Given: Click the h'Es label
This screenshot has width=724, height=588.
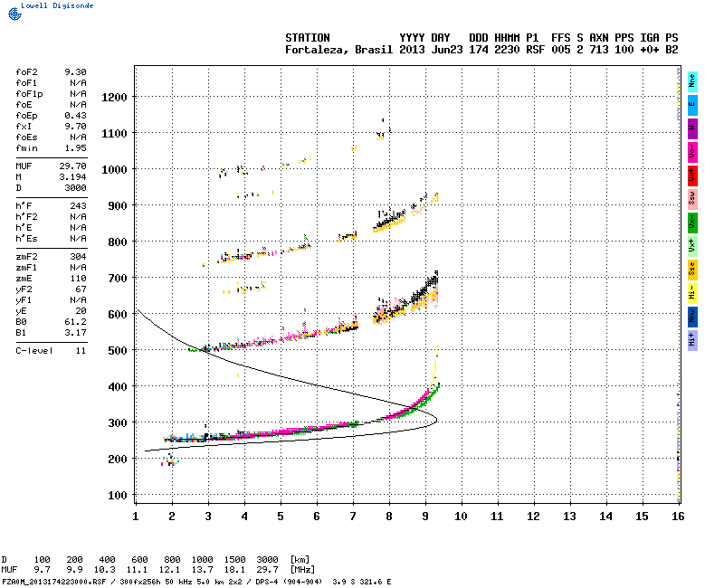Looking at the screenshot, I should click(x=26, y=239).
